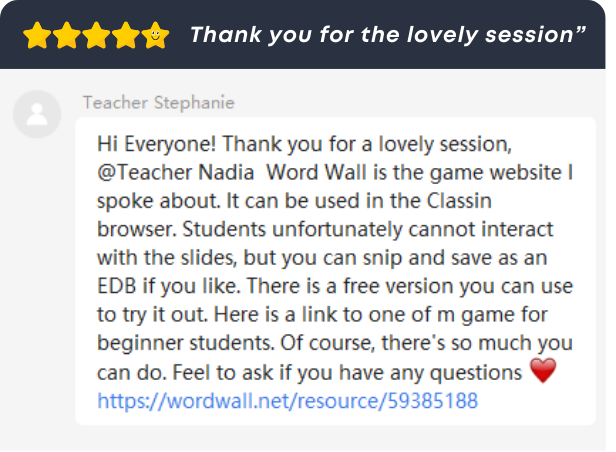Image resolution: width=616 pixels, height=452 pixels.
Task: Open the wordwall.net resource link
Action: pyautogui.click(x=288, y=401)
